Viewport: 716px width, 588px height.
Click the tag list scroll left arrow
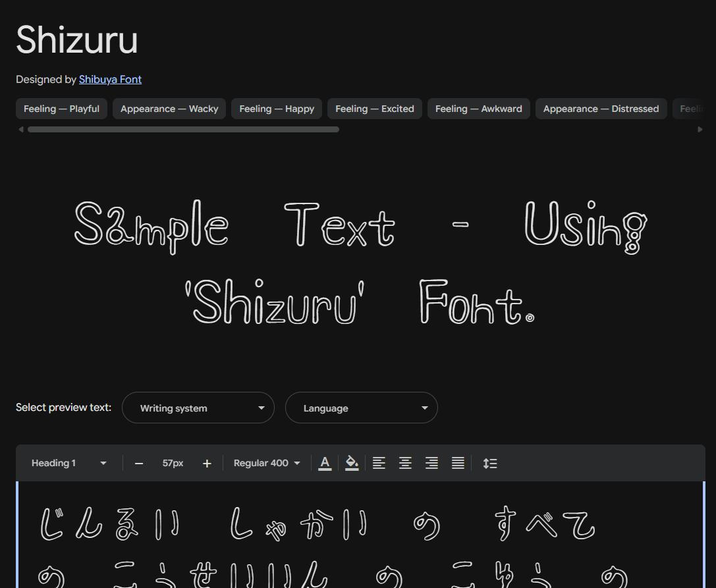[x=20, y=130]
